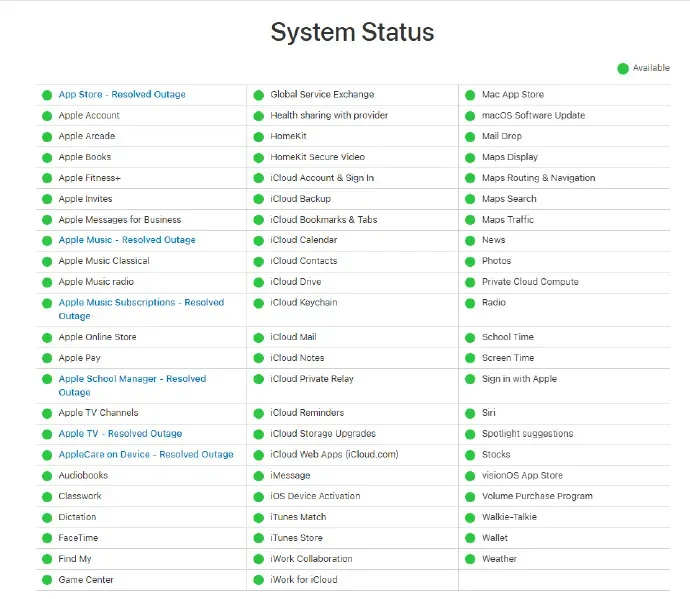Image resolution: width=690 pixels, height=599 pixels.
Task: Select the Apple Music radio entry
Action: click(x=96, y=282)
